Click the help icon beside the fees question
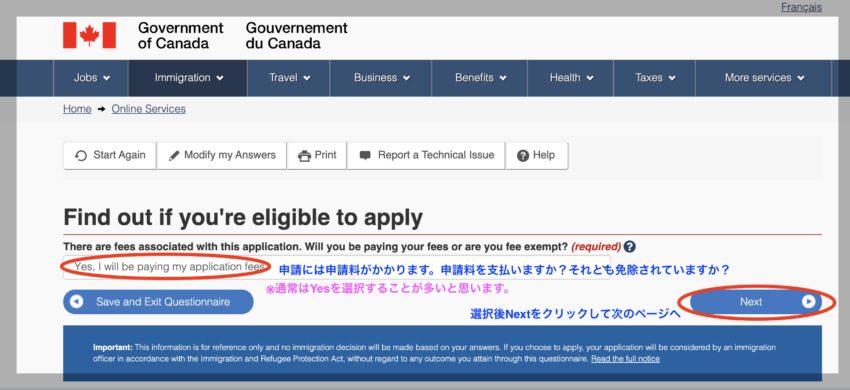This screenshot has width=850, height=390. (629, 247)
